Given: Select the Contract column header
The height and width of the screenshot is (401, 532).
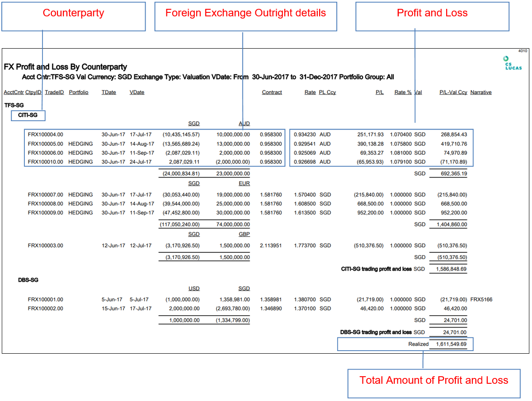Looking at the screenshot, I should (x=272, y=92).
